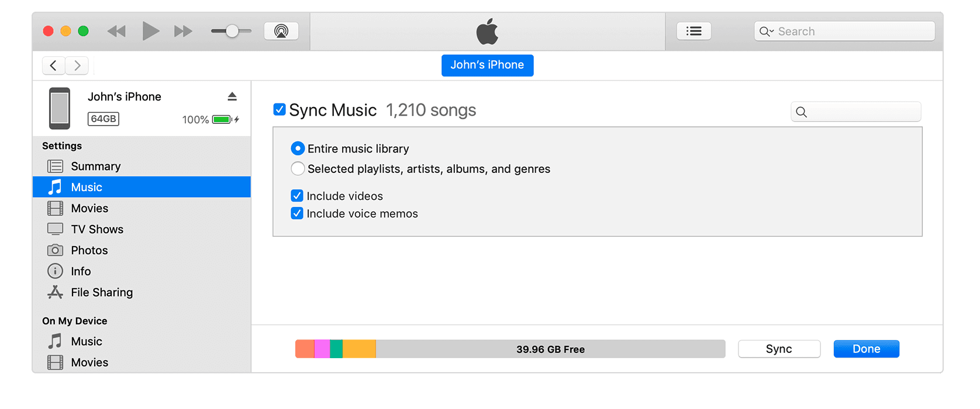980x409 pixels.
Task: Go back with the left chevron
Action: coord(54,65)
